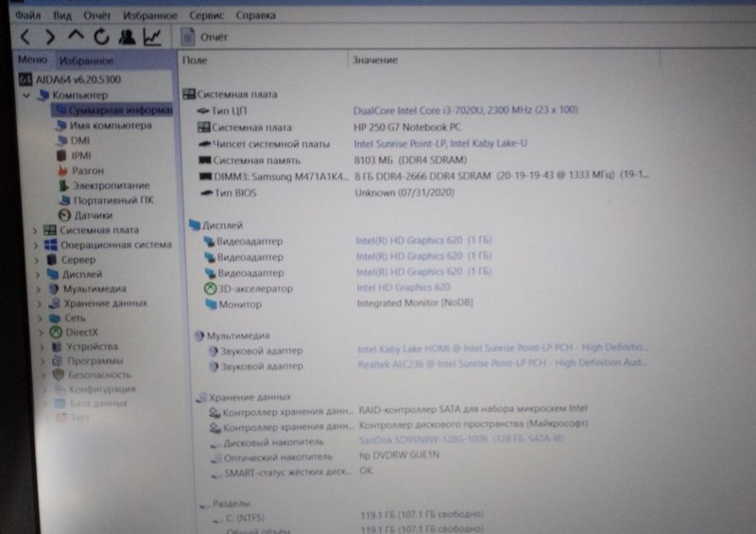Open the Датчики sensors item
This screenshot has height=534, width=756.
[92, 215]
